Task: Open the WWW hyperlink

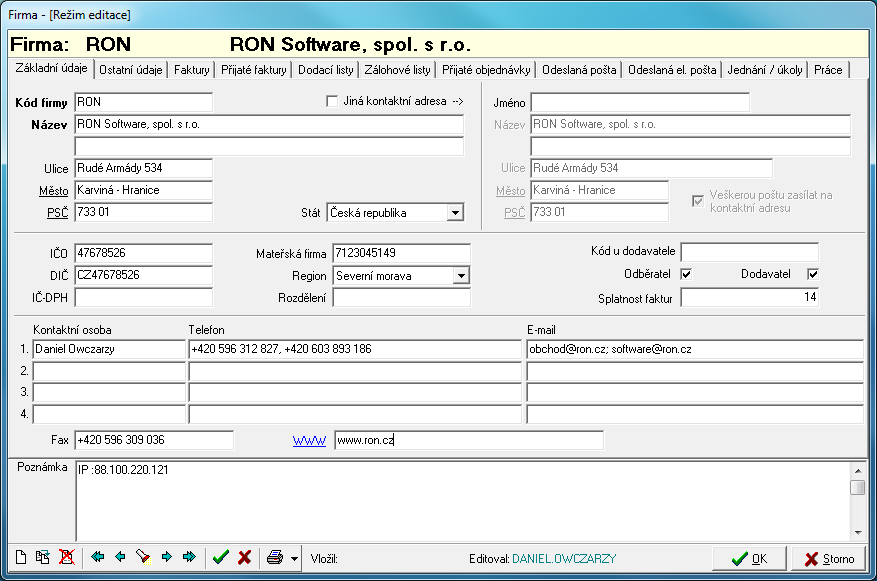Action: click(309, 441)
